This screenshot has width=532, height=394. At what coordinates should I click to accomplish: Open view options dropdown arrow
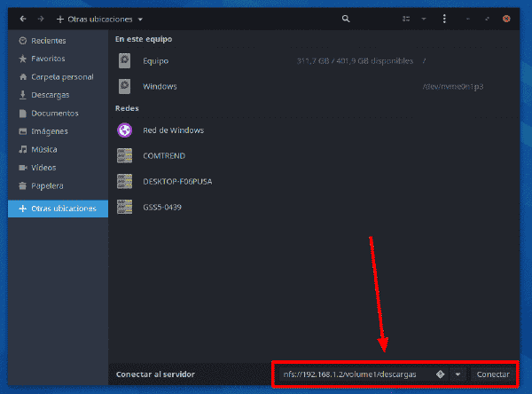[424, 19]
